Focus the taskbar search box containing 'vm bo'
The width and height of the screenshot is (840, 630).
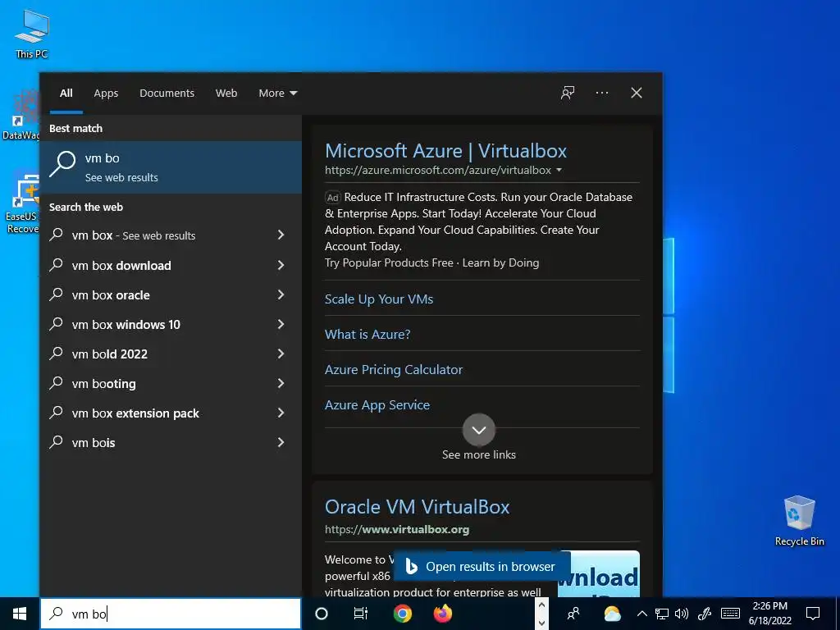coord(171,614)
